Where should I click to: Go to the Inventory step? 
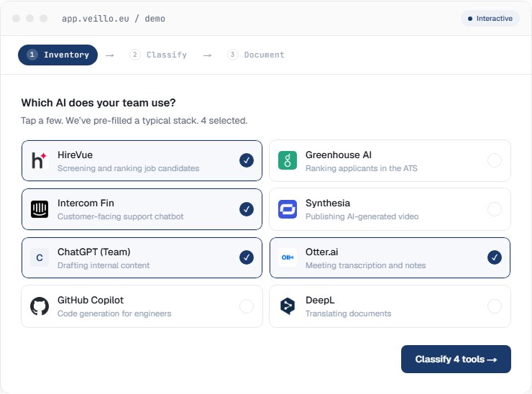point(58,55)
